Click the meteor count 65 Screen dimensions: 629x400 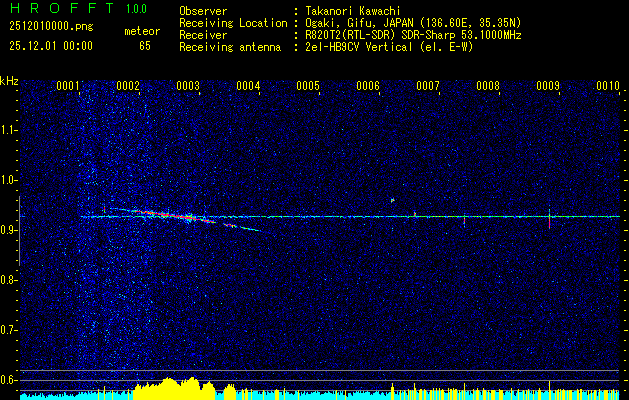coord(145,46)
